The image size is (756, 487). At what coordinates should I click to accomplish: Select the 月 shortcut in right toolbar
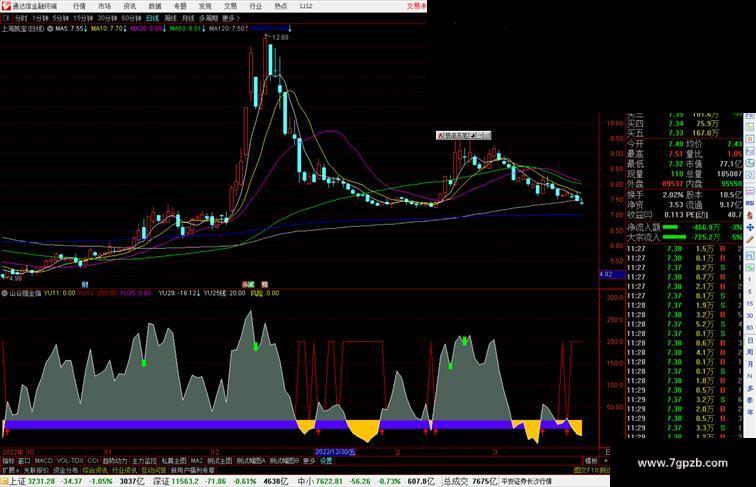click(x=750, y=364)
